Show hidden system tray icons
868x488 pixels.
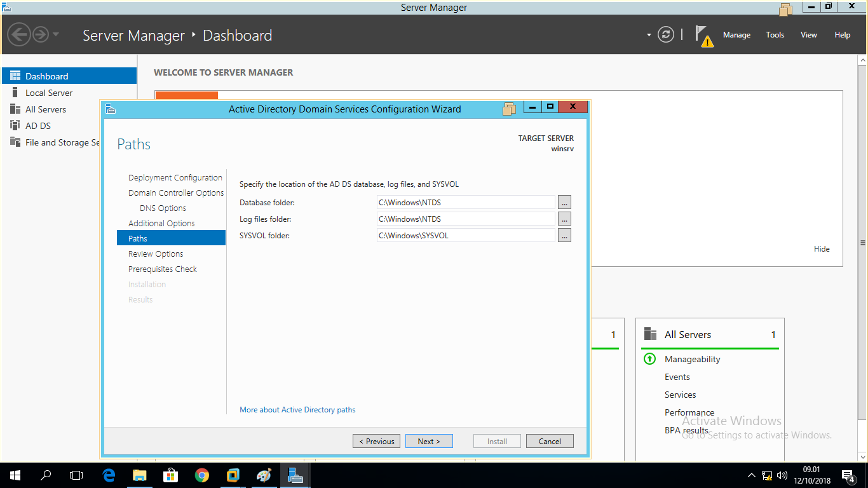(x=752, y=475)
